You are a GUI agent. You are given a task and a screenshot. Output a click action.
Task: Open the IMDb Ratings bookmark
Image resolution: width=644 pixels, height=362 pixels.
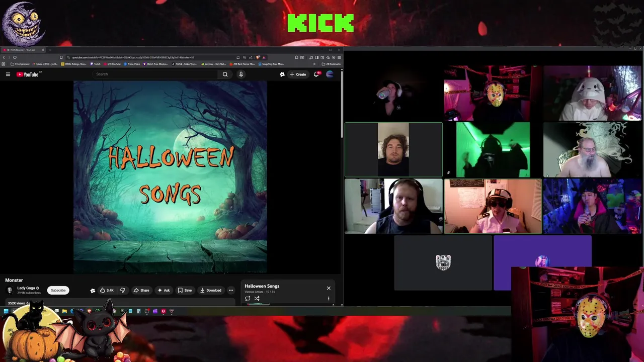73,64
